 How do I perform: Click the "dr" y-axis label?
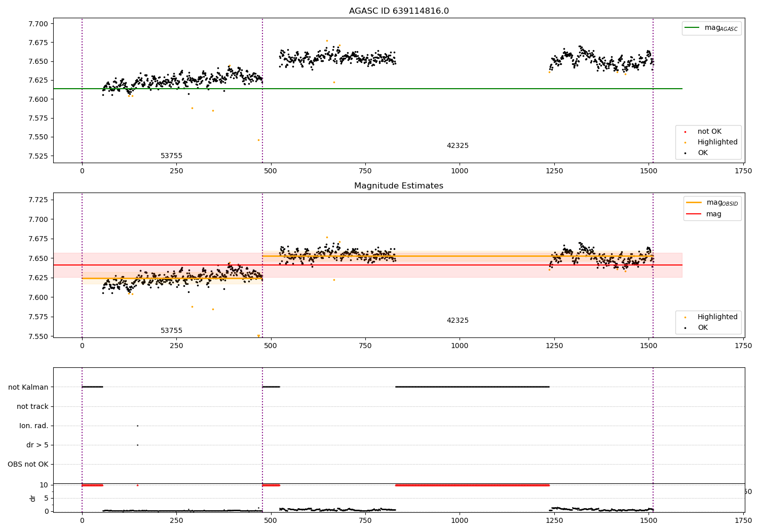[33, 498]
